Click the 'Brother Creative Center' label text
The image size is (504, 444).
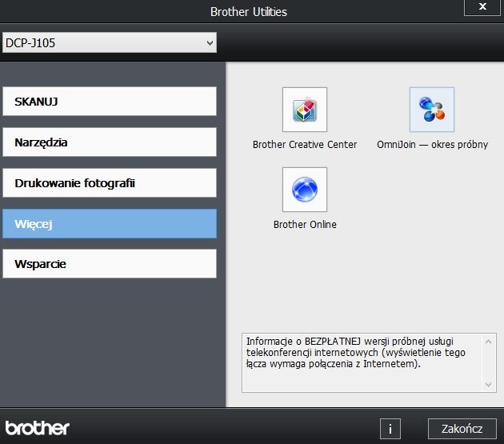tap(305, 145)
